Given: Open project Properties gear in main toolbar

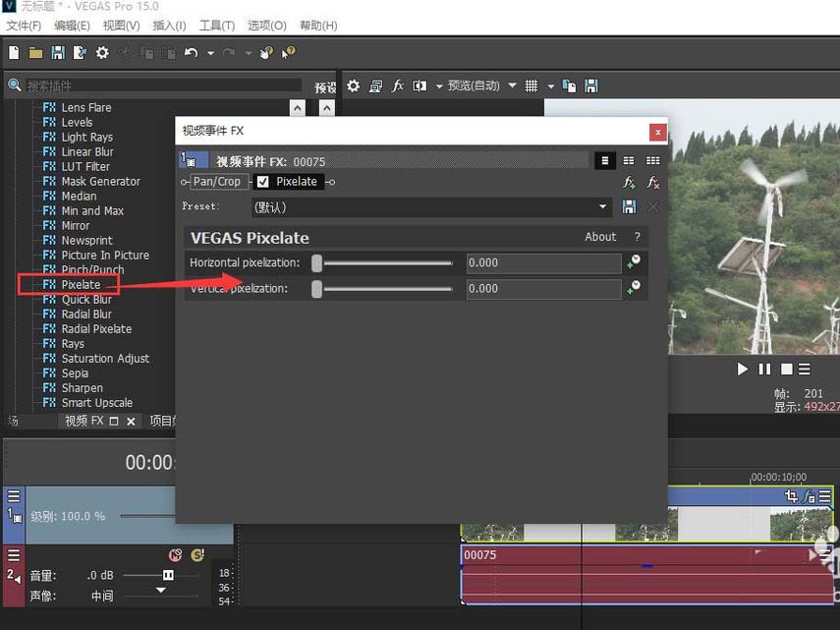Looking at the screenshot, I should pos(102,53).
